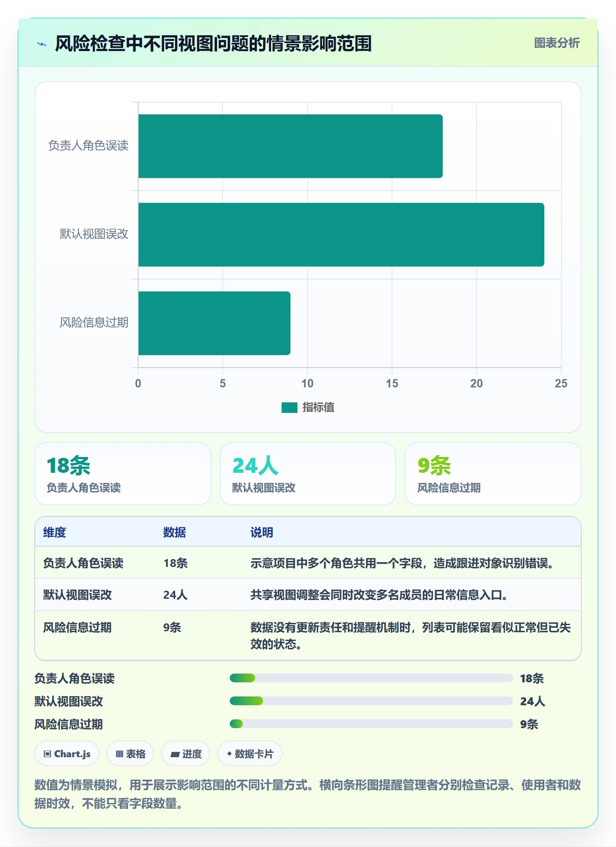Click the 风险信息过期 progress bar
Screen dimensions: 616x847
371,724
